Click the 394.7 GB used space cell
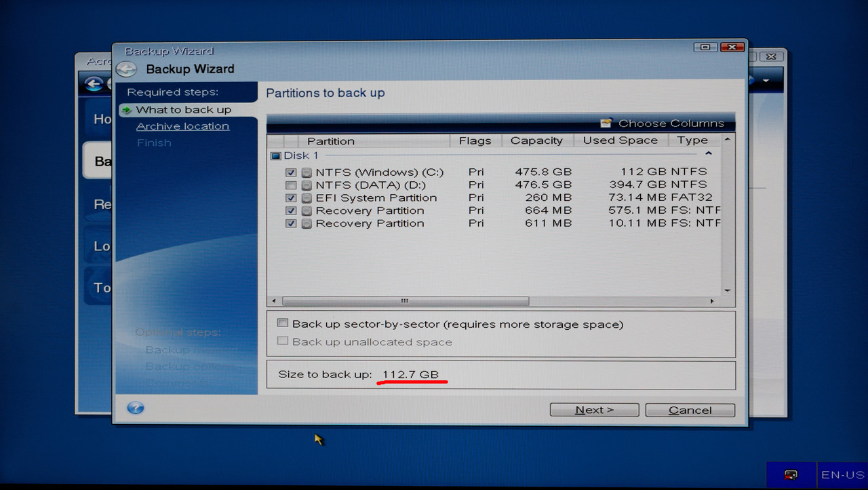This screenshot has height=490, width=868. tap(637, 185)
